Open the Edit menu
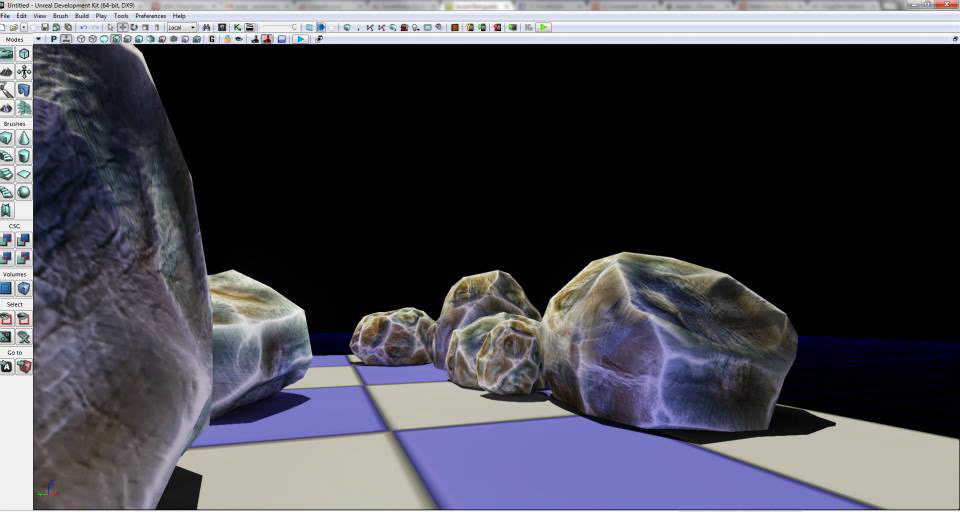The height and width of the screenshot is (512, 960). pos(21,16)
